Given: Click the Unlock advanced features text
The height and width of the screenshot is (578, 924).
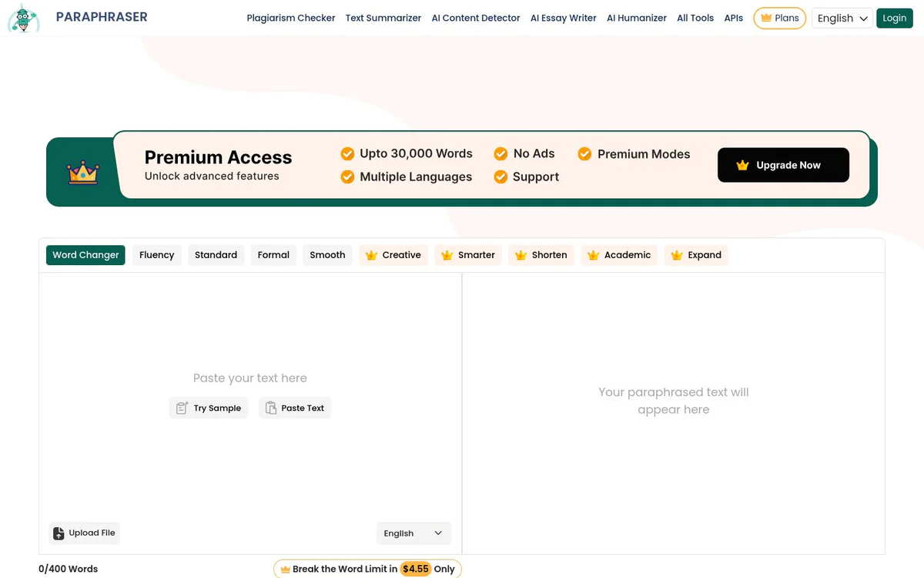Looking at the screenshot, I should coord(212,176).
